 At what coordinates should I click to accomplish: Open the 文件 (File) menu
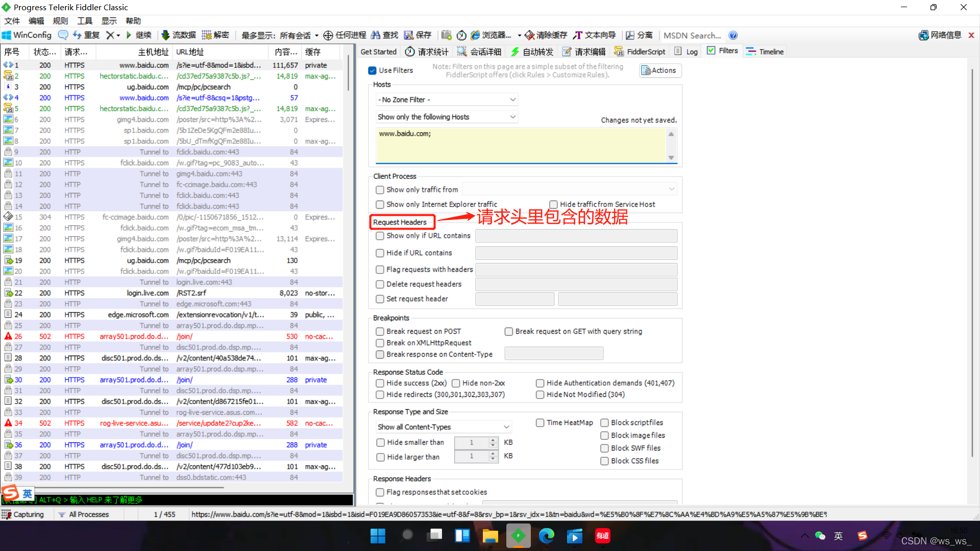(12, 21)
